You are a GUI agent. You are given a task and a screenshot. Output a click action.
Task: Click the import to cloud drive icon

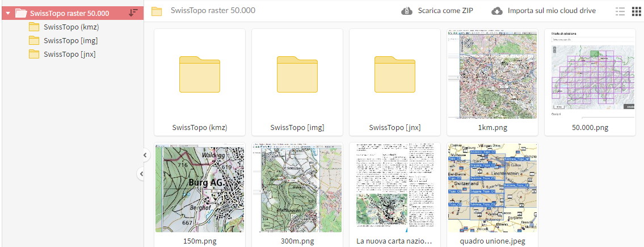pyautogui.click(x=497, y=11)
